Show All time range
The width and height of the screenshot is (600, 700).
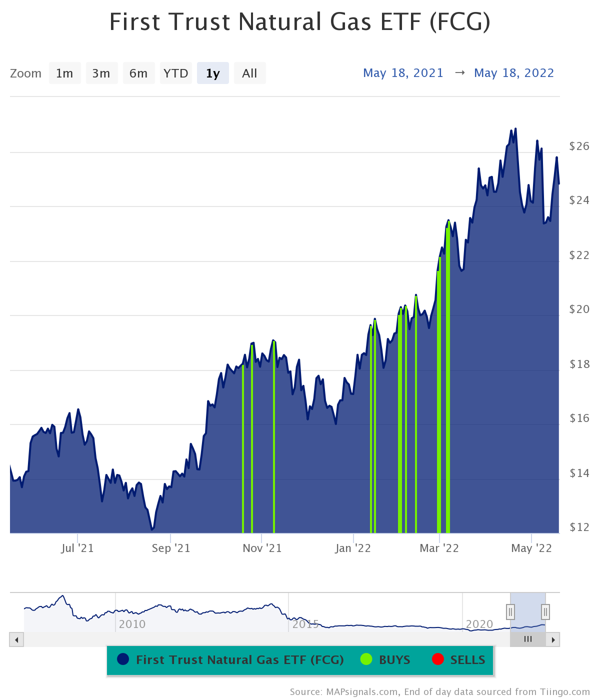tap(249, 73)
